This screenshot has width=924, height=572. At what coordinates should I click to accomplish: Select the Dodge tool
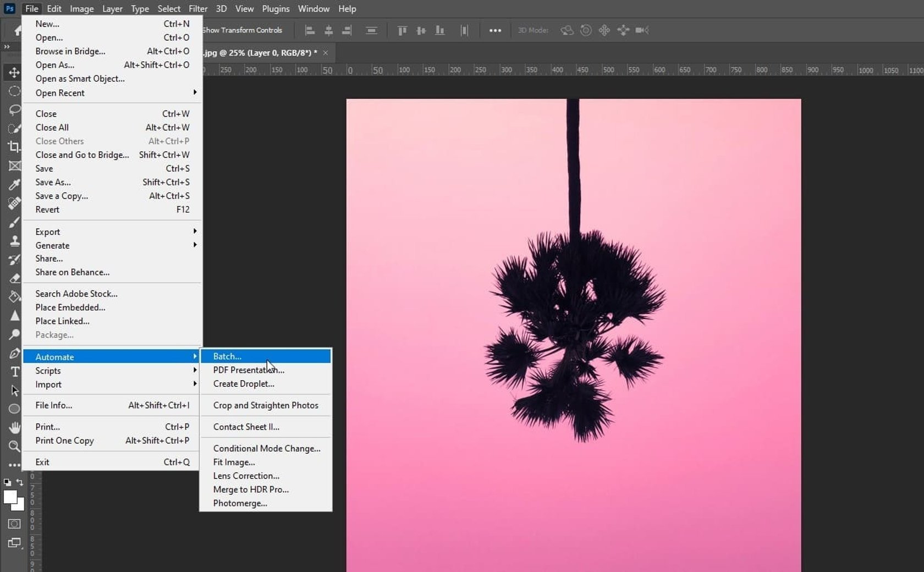14,334
